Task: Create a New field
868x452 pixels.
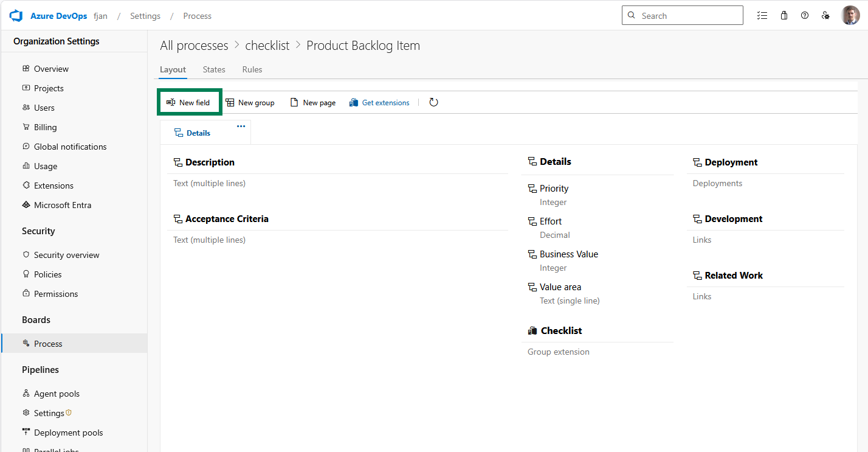Action: coord(189,102)
